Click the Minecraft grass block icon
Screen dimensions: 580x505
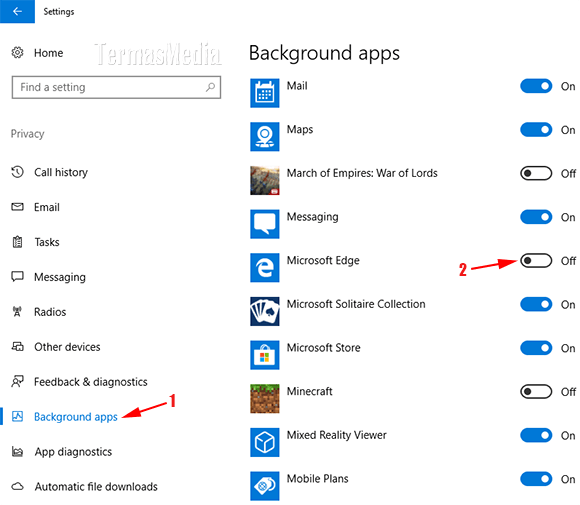click(x=264, y=398)
